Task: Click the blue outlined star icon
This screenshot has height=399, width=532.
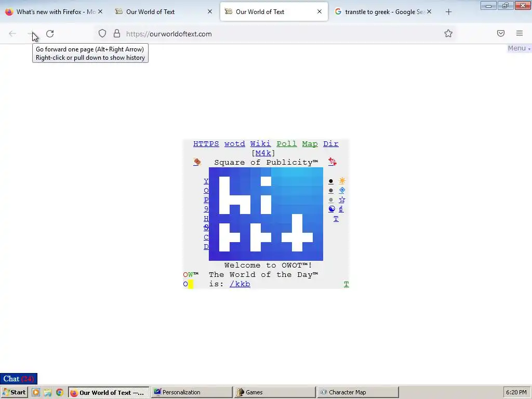Action: [x=342, y=200]
